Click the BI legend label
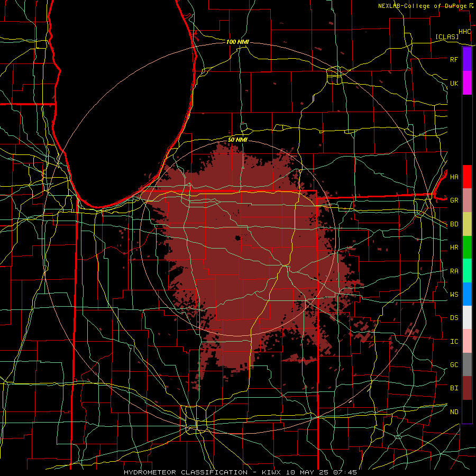This screenshot has height=476, width=476. click(454, 388)
